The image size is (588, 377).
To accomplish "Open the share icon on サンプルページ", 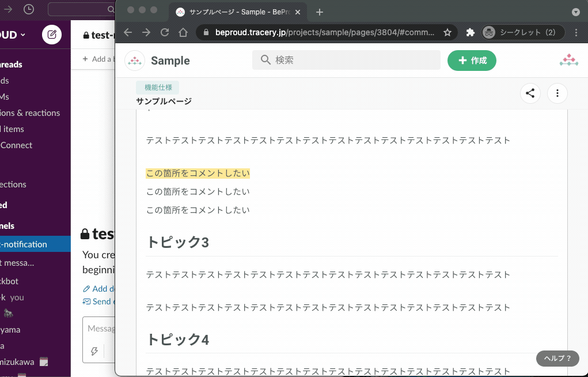I will (x=530, y=93).
